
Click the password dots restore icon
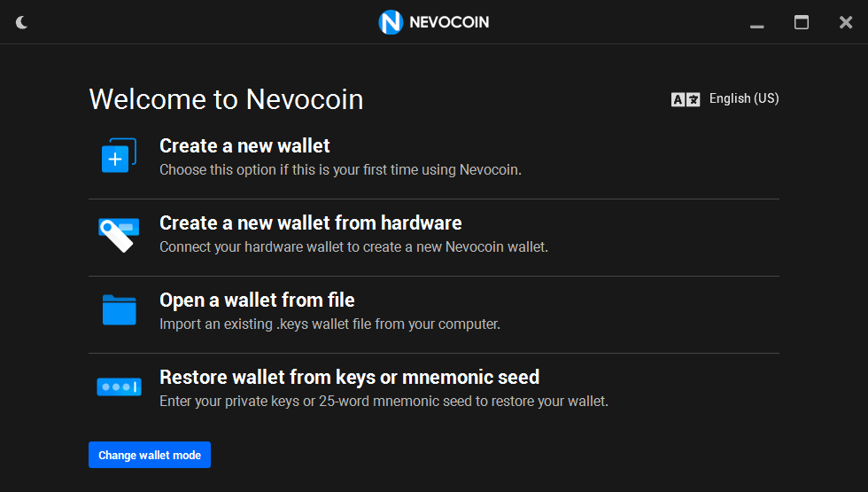tap(119, 387)
